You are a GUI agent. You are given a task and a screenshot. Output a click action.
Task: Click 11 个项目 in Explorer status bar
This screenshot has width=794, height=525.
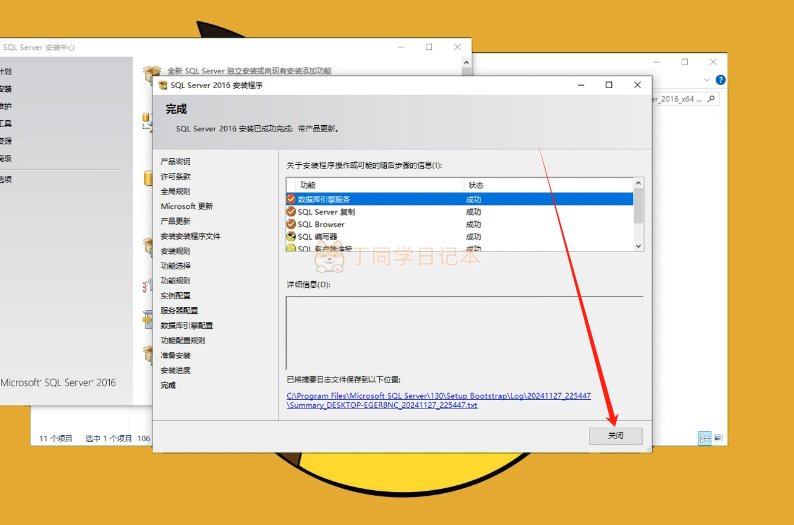56,438
